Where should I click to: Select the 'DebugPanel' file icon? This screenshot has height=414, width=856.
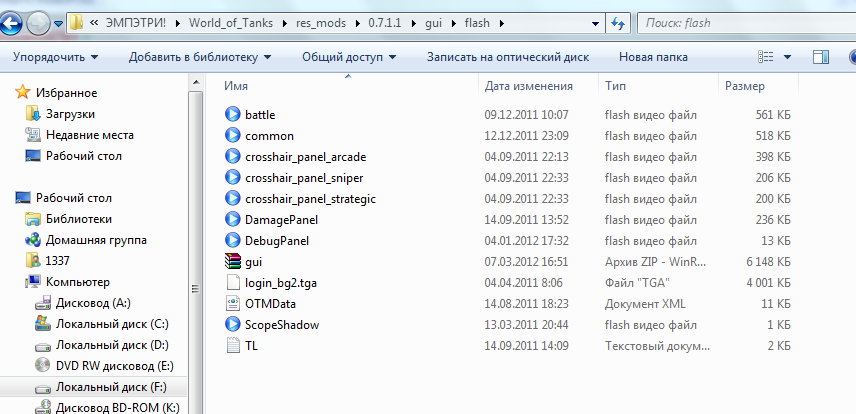[233, 240]
